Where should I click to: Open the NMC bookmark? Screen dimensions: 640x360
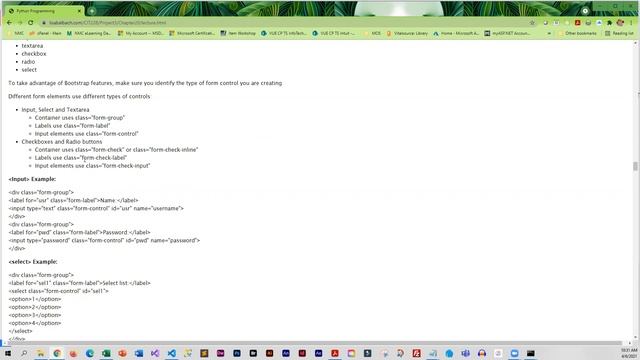pos(16,33)
